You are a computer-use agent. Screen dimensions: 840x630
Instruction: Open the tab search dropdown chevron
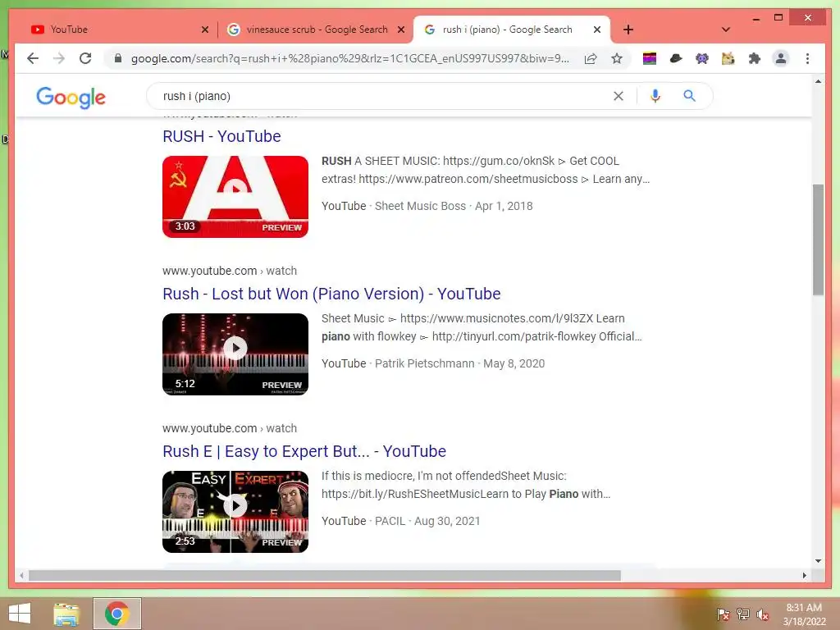pos(726,30)
